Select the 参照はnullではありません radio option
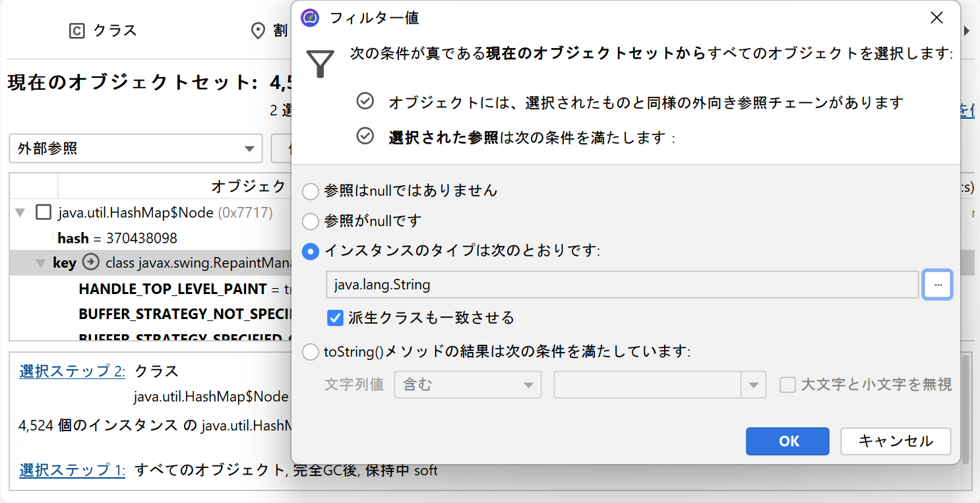 (310, 191)
